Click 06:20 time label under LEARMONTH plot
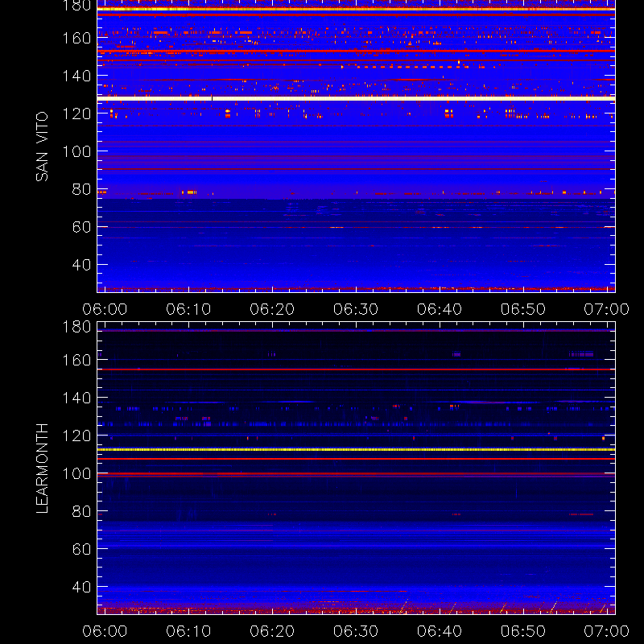 pos(272,631)
